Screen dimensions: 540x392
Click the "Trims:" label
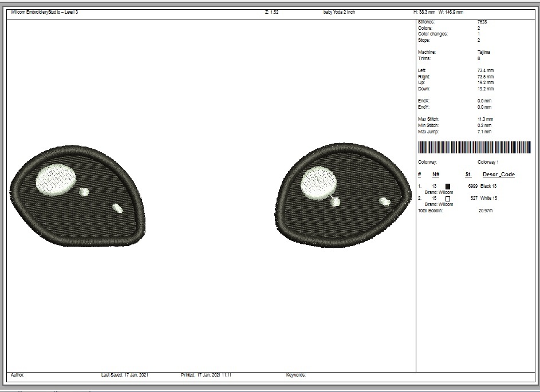424,58
